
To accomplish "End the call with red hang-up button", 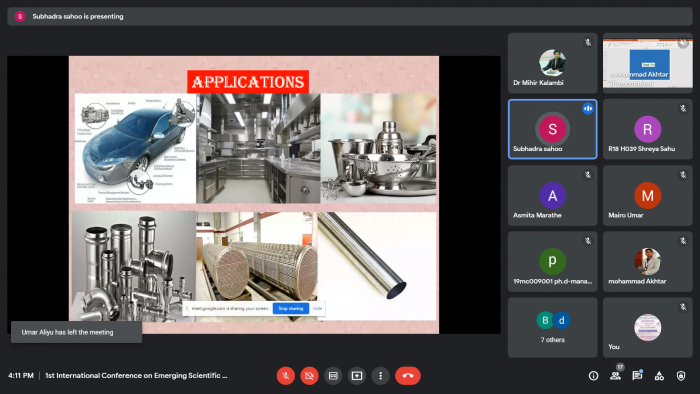I will coord(408,376).
